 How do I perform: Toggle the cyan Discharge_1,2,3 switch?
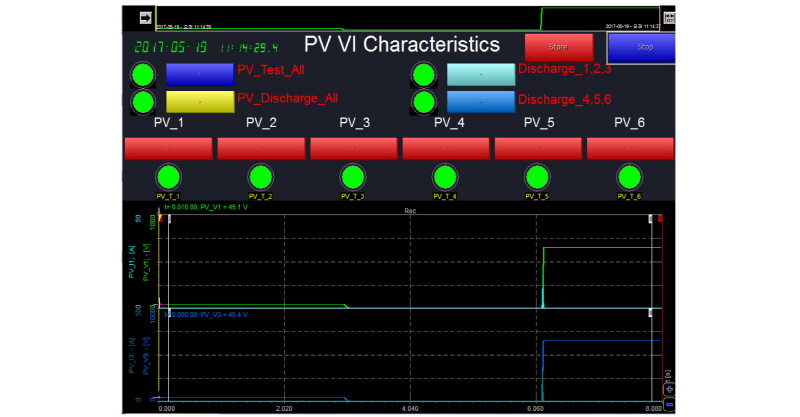click(x=480, y=75)
